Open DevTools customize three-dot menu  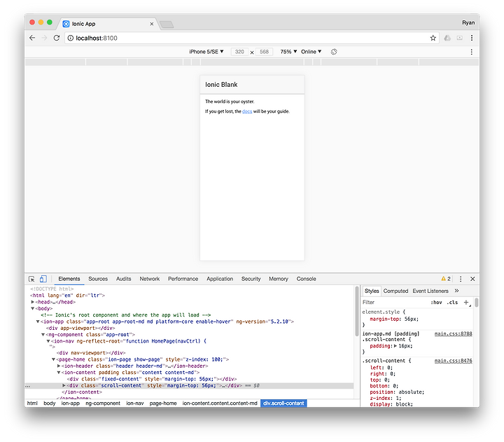(x=461, y=279)
